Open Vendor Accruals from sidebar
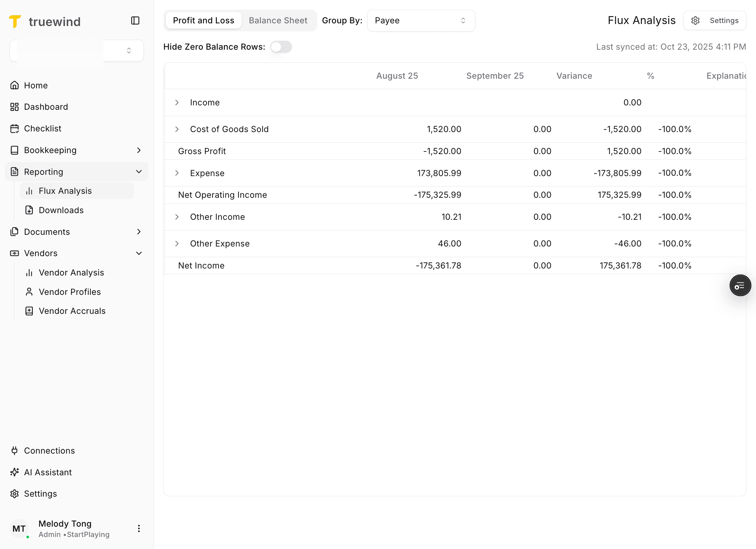 coord(72,311)
